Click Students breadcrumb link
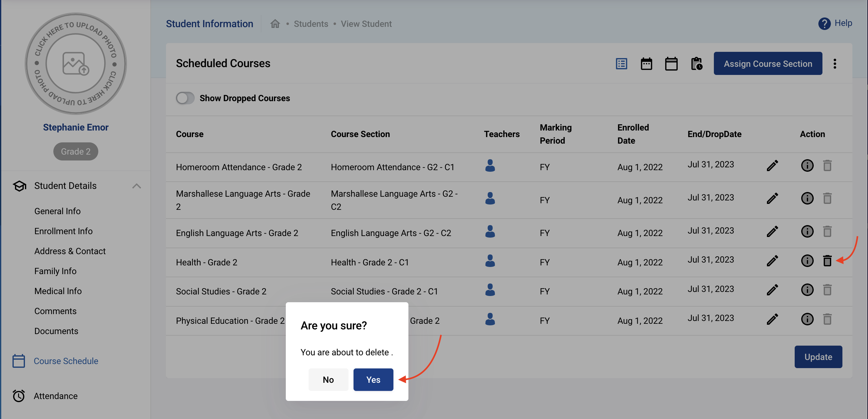The image size is (868, 419). pyautogui.click(x=311, y=24)
